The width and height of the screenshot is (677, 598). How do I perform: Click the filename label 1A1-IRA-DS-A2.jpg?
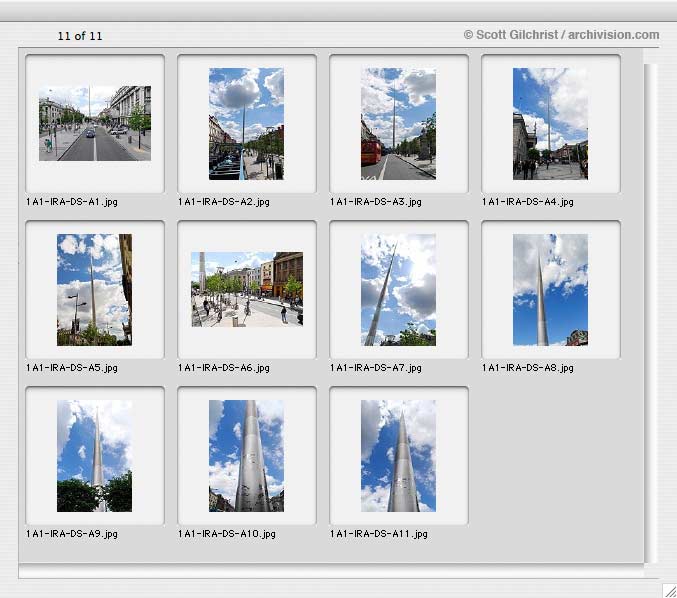point(224,202)
